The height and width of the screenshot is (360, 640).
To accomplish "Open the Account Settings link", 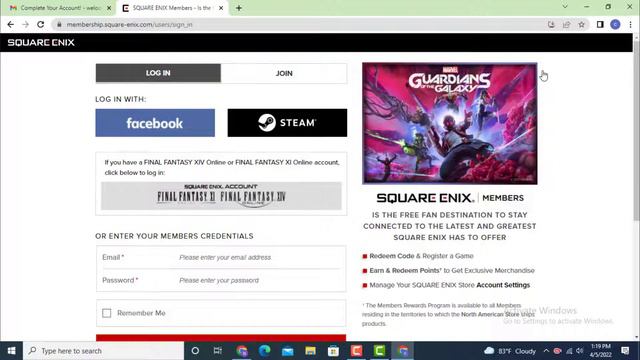I will [x=503, y=285].
